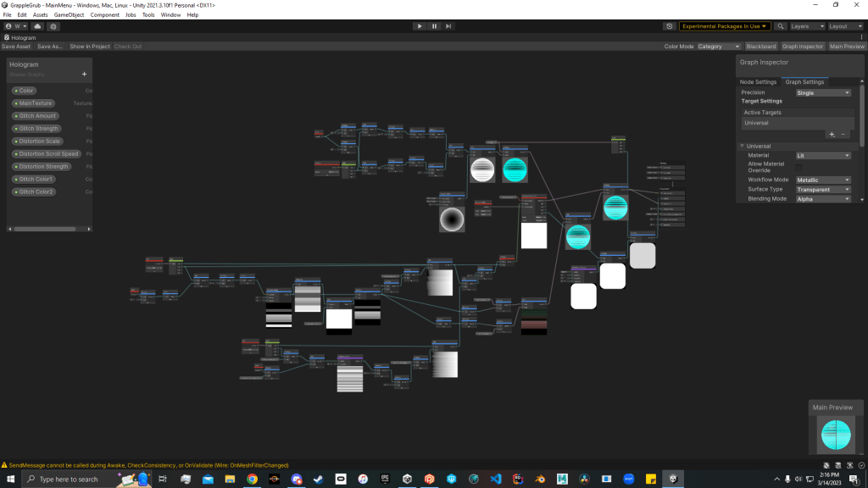Screen dimensions: 868x488
Task: Collapse the Universal settings section
Action: pos(742,146)
